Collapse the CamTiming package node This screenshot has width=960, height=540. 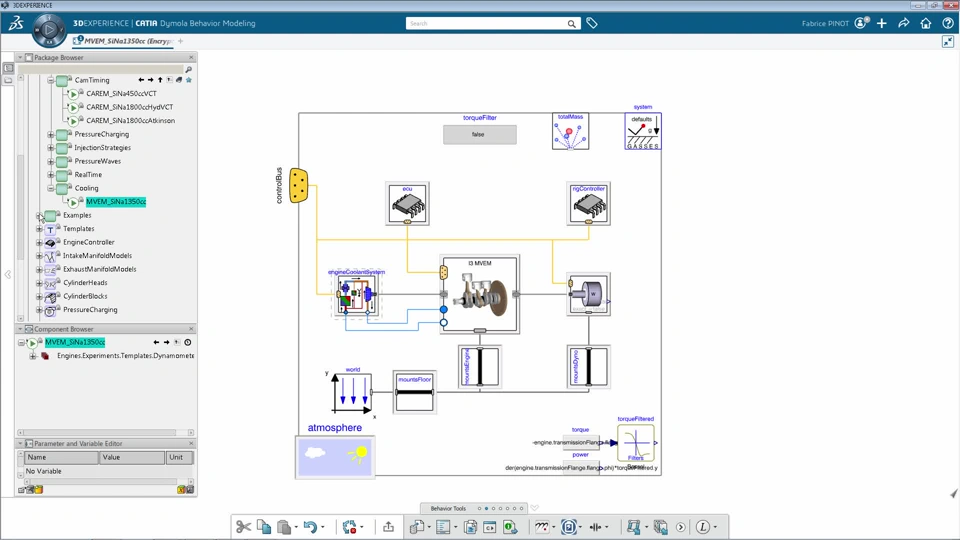51,80
